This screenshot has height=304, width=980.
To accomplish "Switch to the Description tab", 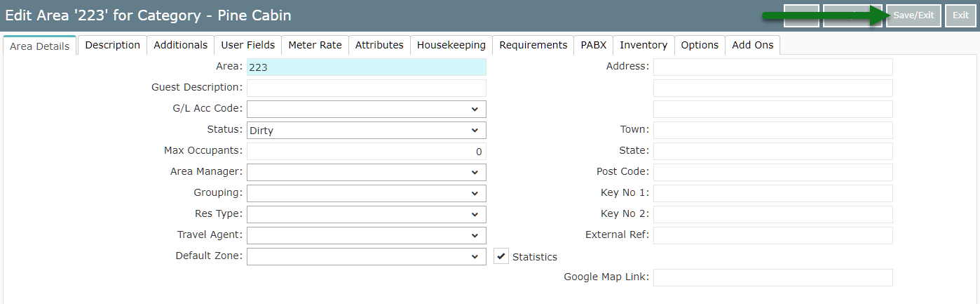I will (x=113, y=45).
